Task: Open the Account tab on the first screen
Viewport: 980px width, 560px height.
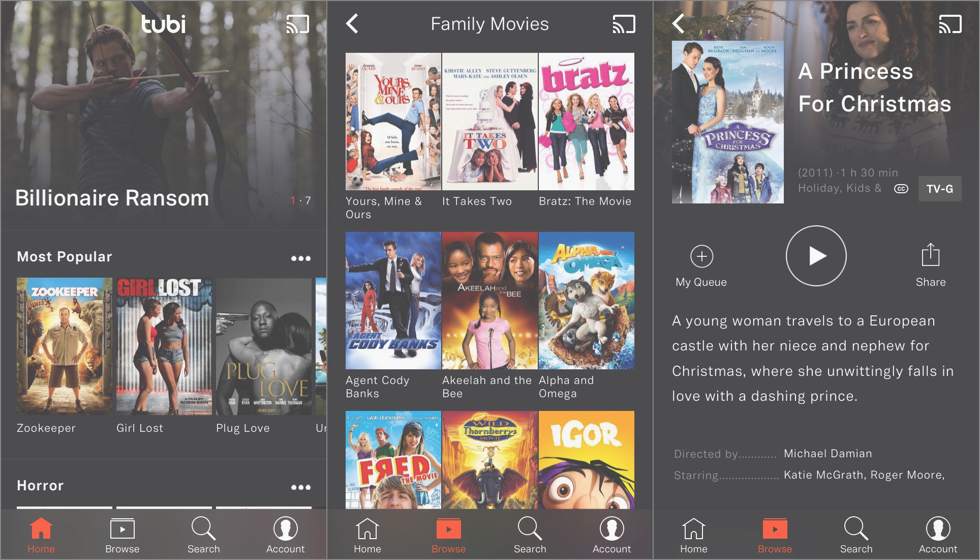Action: click(x=286, y=536)
